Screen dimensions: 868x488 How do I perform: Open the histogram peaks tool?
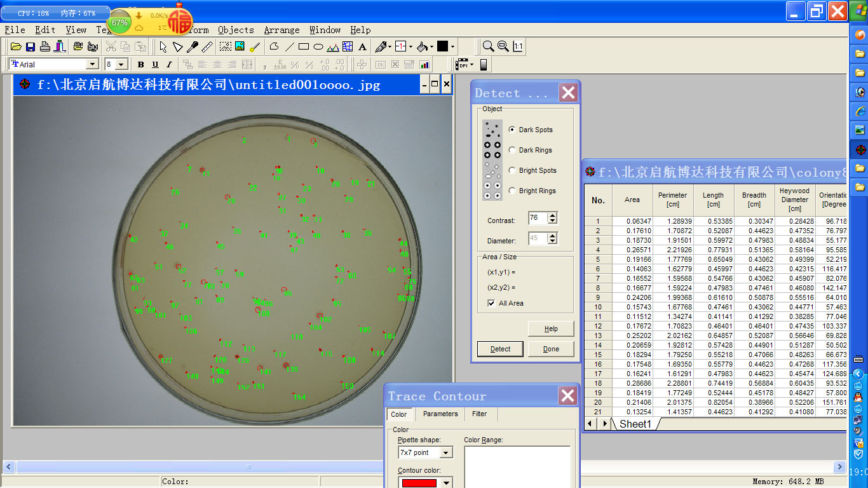(x=333, y=46)
